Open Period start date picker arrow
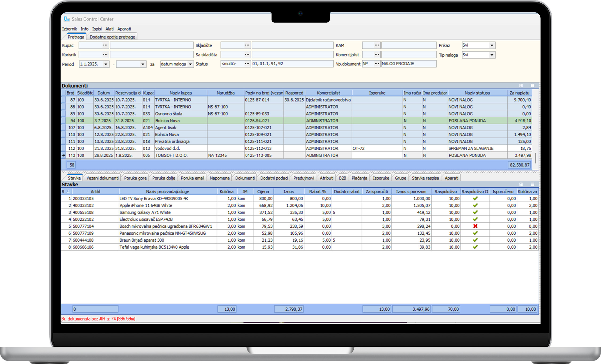This screenshot has height=364, width=601. coord(106,64)
